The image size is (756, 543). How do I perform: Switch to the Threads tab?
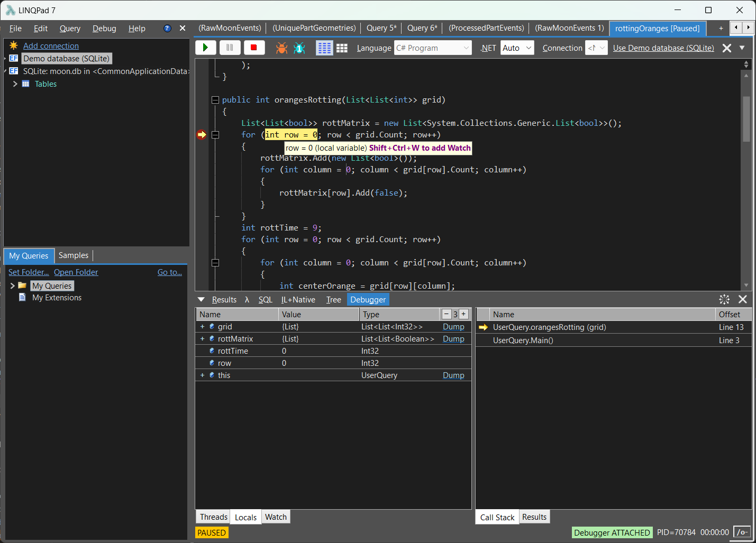214,517
